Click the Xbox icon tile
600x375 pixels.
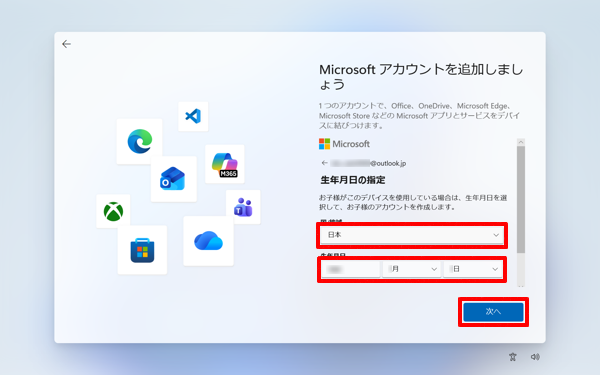click(x=113, y=211)
